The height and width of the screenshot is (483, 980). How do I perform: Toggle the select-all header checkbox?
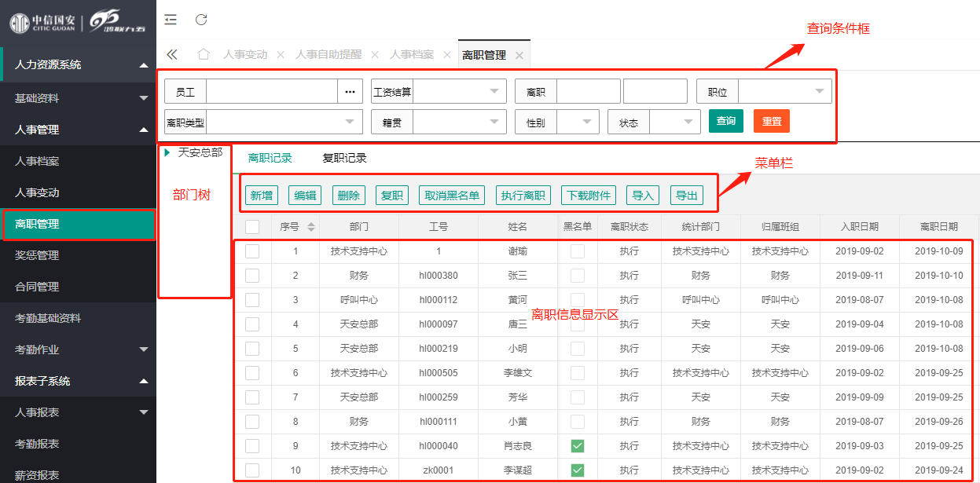pos(252,227)
